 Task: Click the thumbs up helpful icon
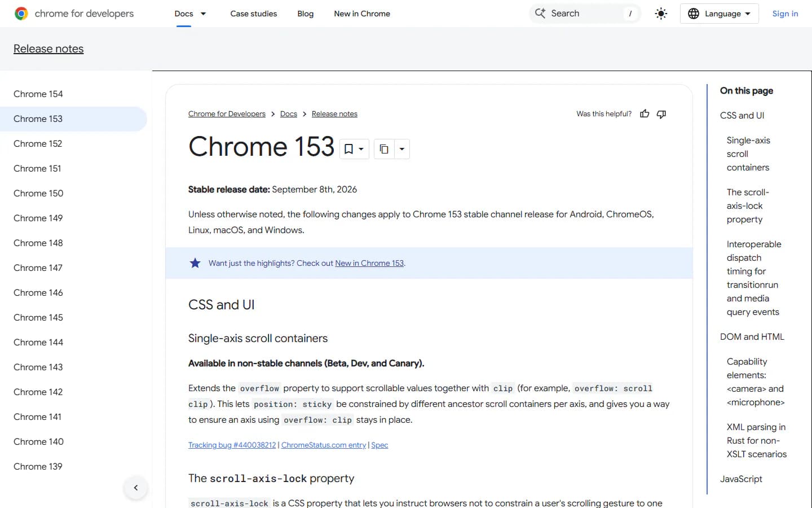coord(645,114)
